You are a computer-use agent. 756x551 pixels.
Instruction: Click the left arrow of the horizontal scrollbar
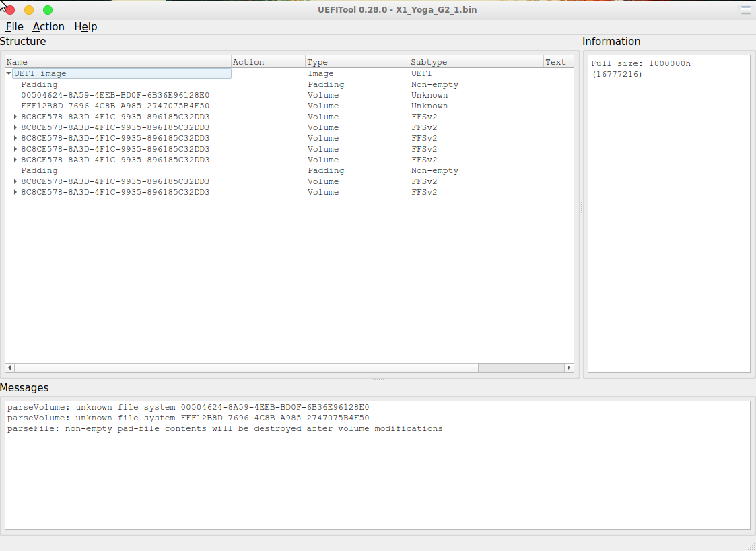click(x=9, y=368)
